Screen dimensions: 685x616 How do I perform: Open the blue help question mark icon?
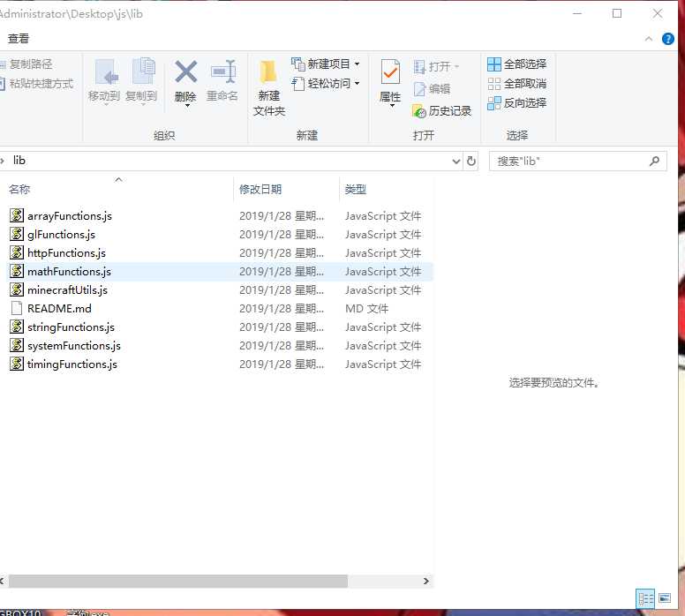[x=668, y=39]
